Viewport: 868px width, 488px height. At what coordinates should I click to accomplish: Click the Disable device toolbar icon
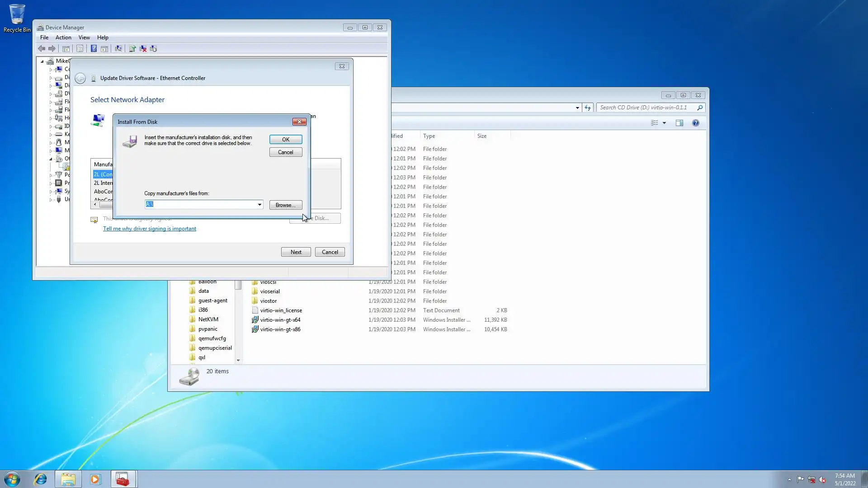(x=154, y=48)
